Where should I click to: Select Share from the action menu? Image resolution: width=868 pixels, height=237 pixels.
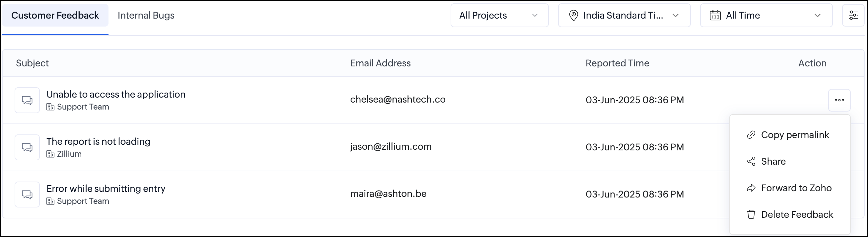773,161
